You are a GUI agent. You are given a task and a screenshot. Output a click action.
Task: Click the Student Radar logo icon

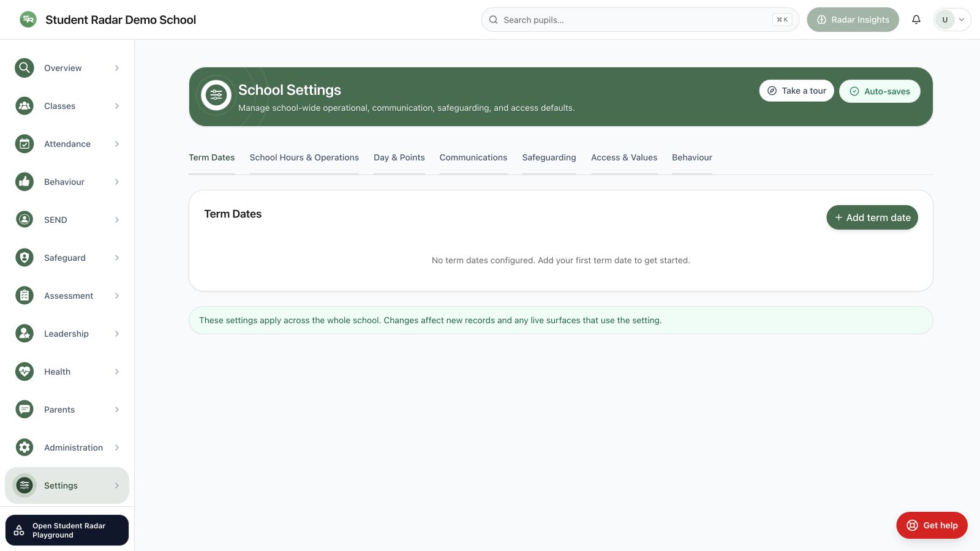point(28,20)
